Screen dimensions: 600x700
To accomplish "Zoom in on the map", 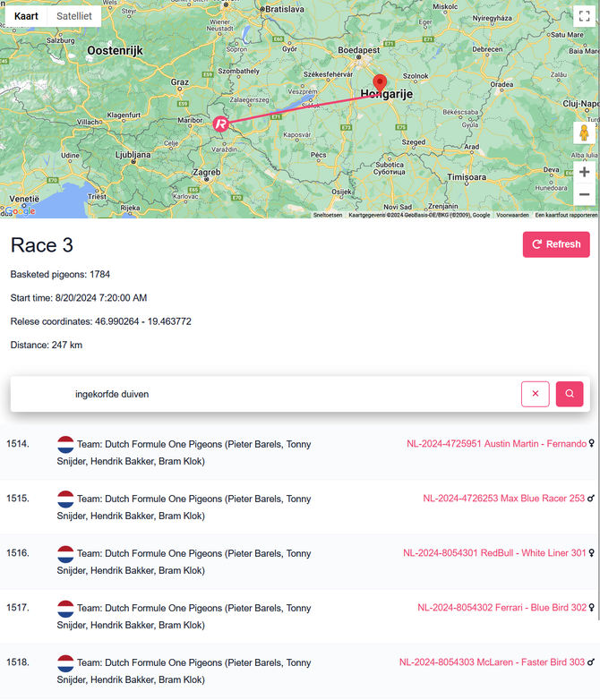I will (584, 172).
